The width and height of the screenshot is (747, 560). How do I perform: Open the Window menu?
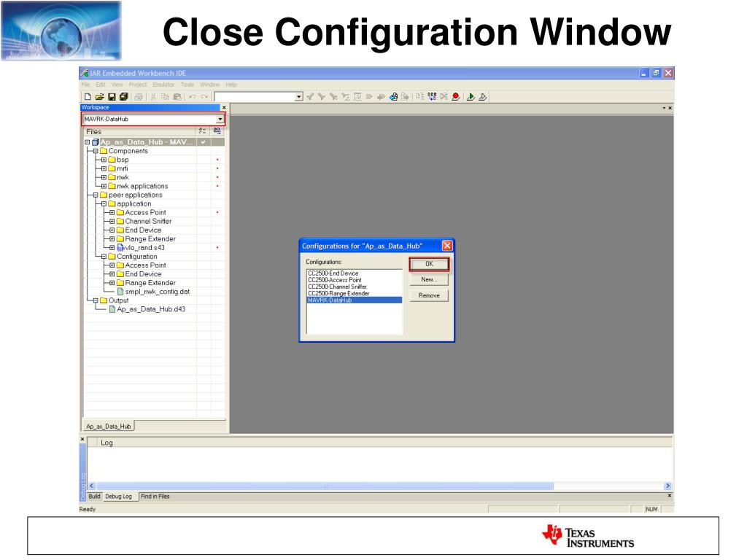click(x=209, y=85)
